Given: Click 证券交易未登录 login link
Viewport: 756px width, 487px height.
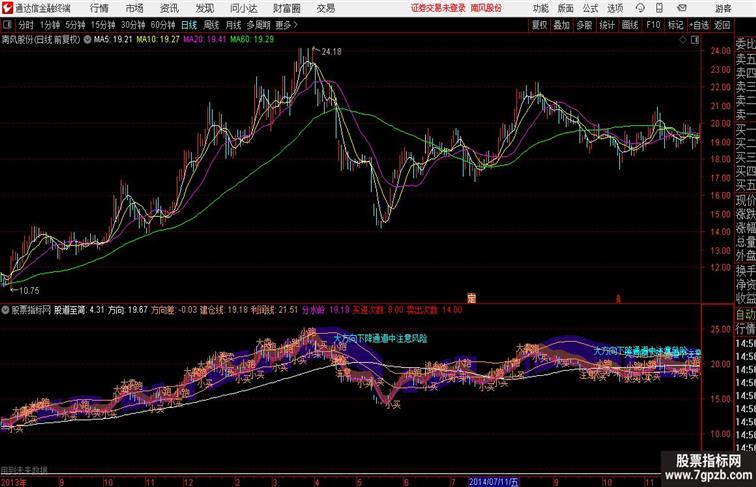Looking at the screenshot, I should coord(438,8).
